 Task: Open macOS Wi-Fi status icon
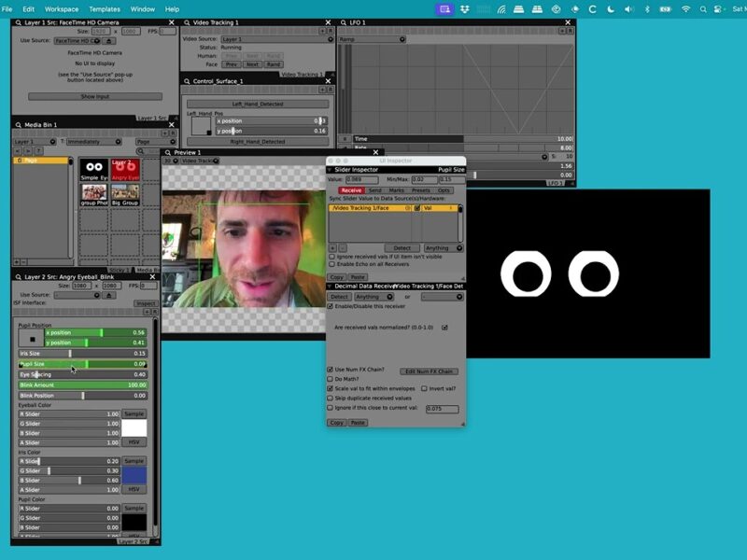(686, 9)
